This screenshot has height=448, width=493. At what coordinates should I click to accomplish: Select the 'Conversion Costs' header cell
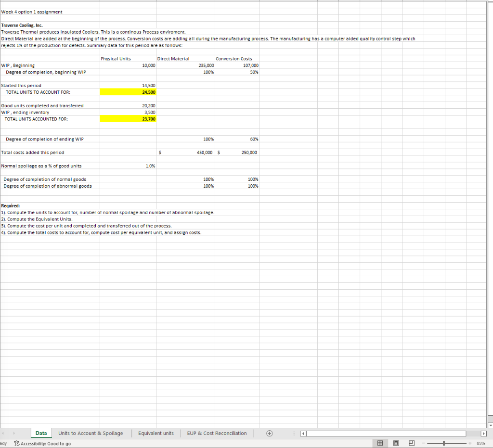pyautogui.click(x=237, y=59)
